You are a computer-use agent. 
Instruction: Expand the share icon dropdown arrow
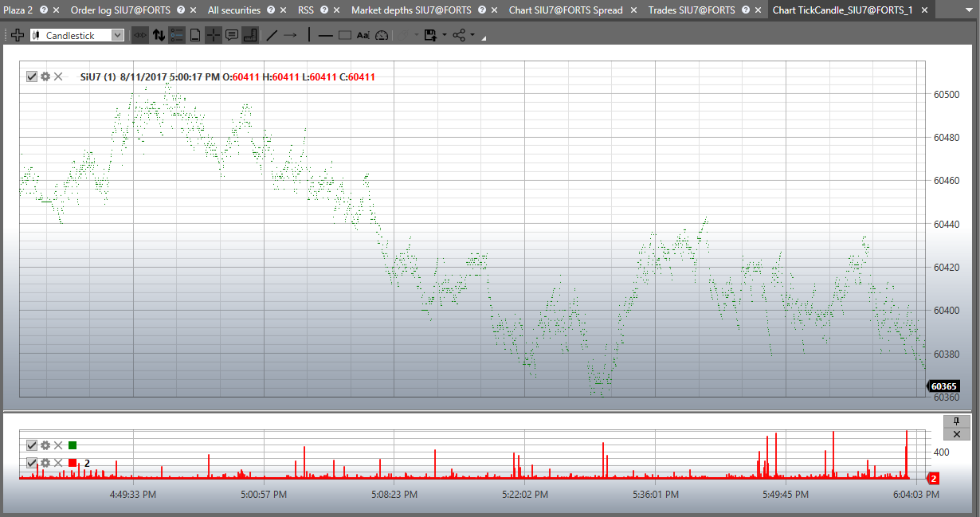(x=472, y=35)
